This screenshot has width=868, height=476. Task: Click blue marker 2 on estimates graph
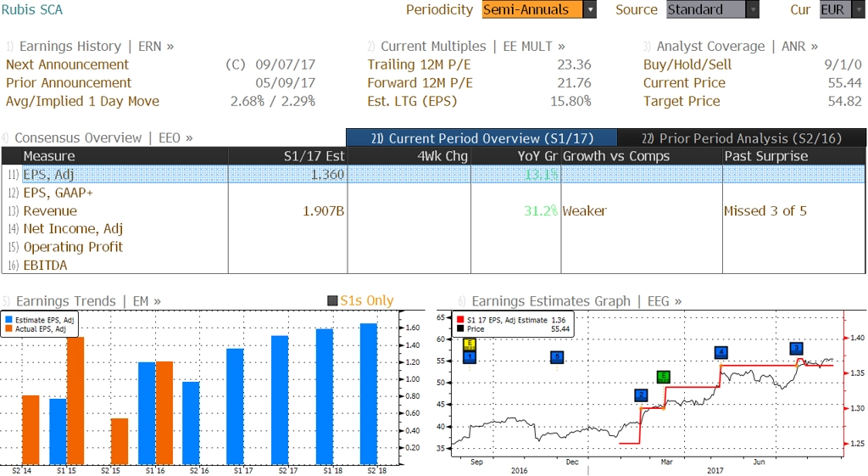click(641, 395)
